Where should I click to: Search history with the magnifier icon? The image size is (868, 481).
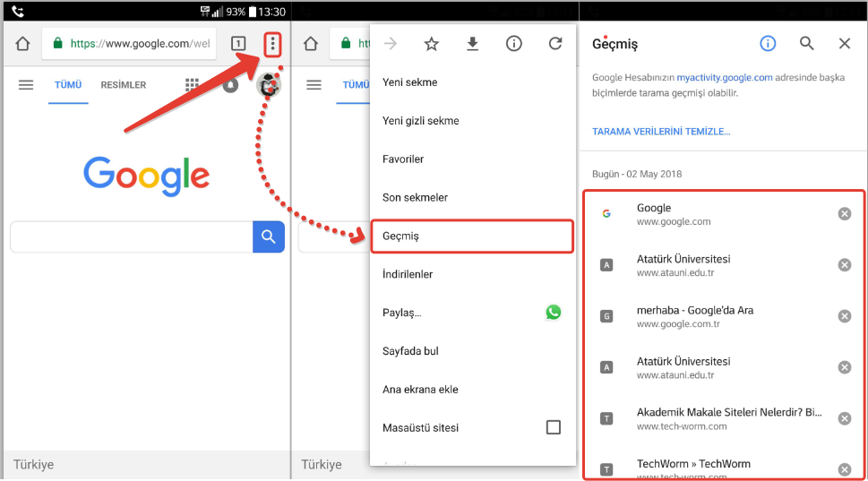(x=806, y=44)
